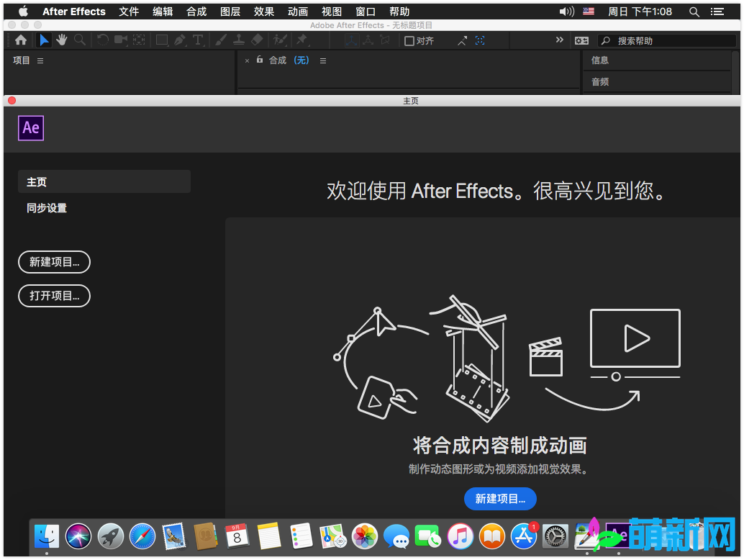Screen dimensions: 744x560
Task: Click the Ae logo in home window
Action: 31,127
